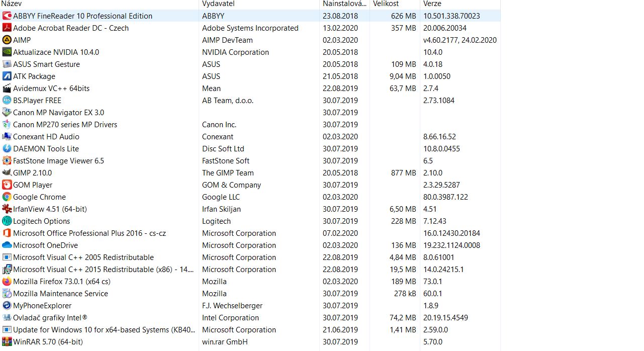This screenshot has width=644, height=351.
Task: Click the Adobe Acrobat Reader icon
Action: [x=7, y=28]
